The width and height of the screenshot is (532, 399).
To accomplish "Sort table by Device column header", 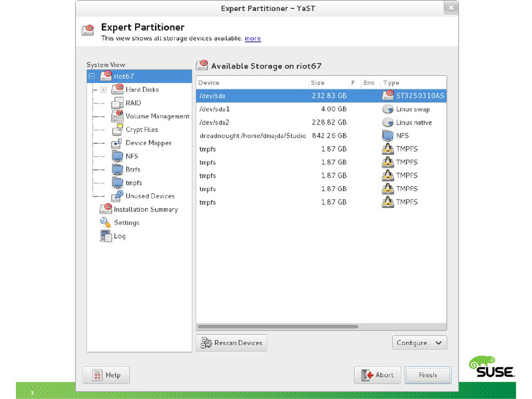I will pos(252,83).
